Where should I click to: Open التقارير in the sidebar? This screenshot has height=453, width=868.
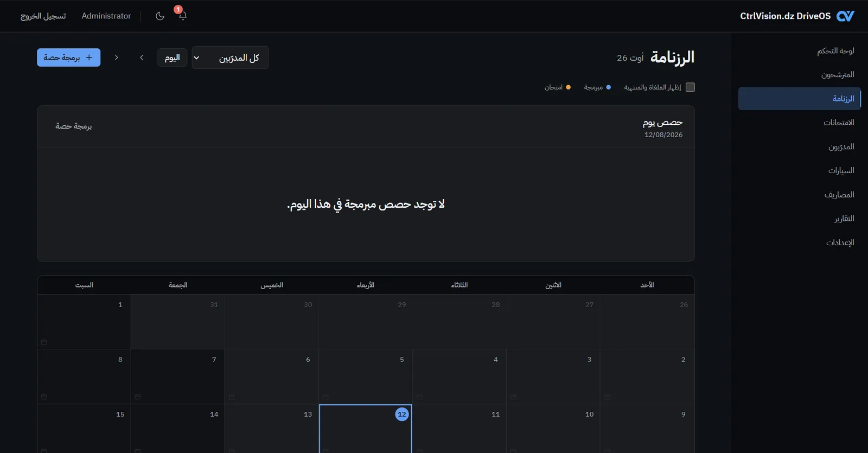click(x=800, y=218)
